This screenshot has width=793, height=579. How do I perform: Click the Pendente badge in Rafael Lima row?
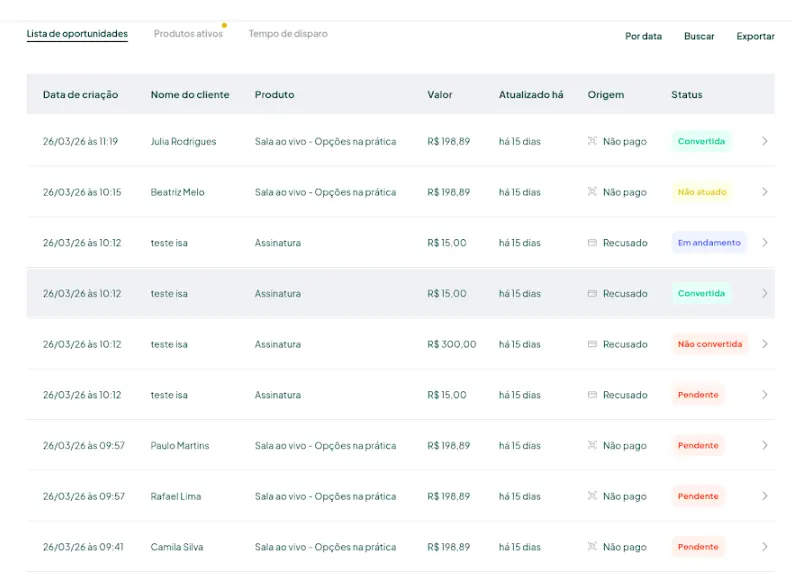(x=698, y=496)
